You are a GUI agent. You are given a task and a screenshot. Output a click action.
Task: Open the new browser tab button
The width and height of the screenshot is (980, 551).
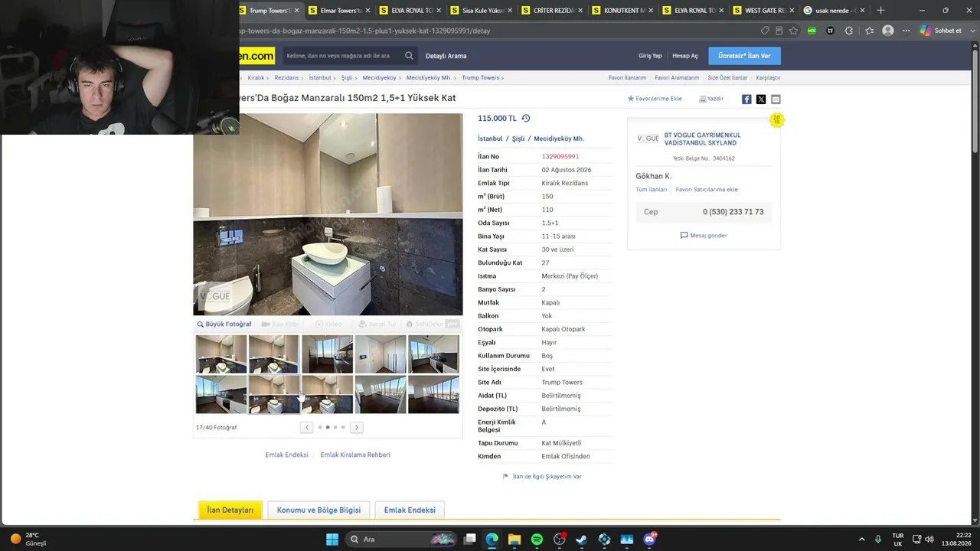coord(880,10)
